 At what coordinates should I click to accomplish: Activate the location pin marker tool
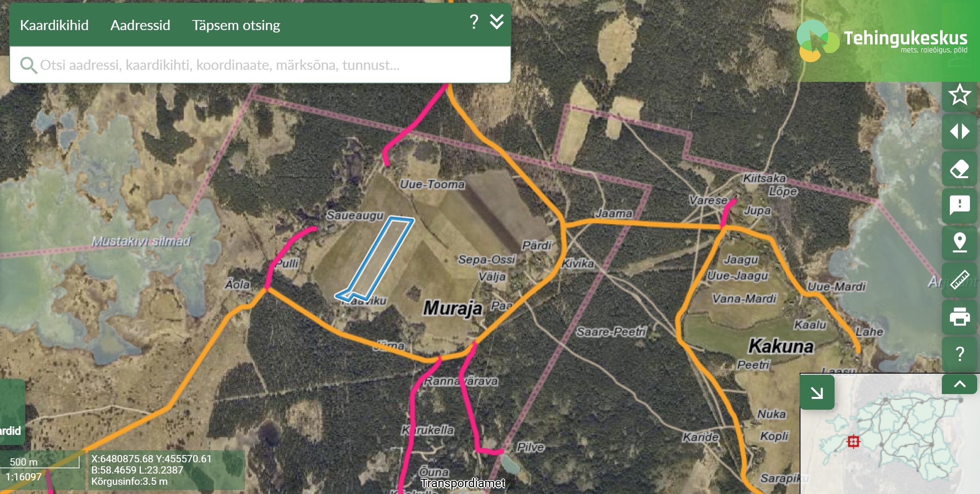point(960,243)
